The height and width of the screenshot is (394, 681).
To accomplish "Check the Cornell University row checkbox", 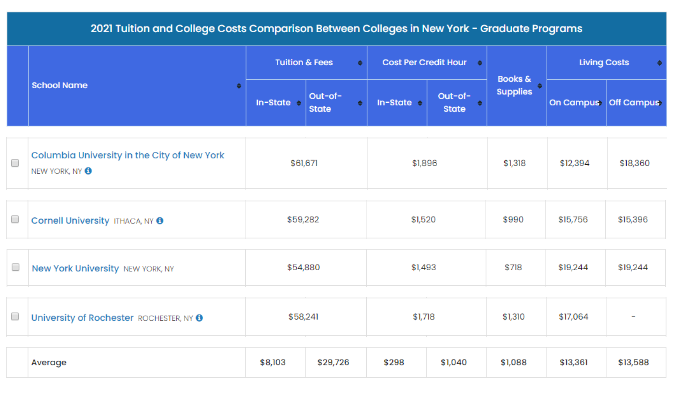I will (x=15, y=219).
